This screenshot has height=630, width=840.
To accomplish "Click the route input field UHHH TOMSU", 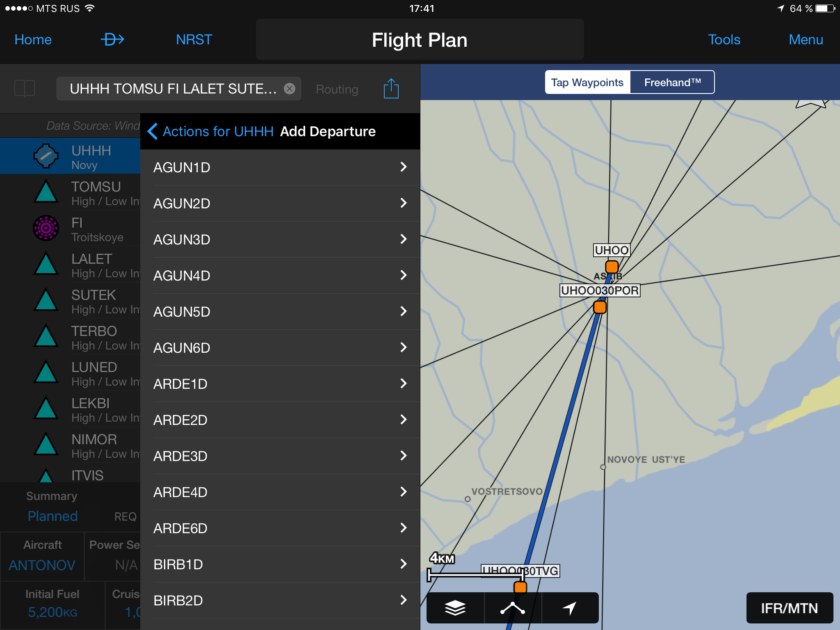I will (172, 89).
